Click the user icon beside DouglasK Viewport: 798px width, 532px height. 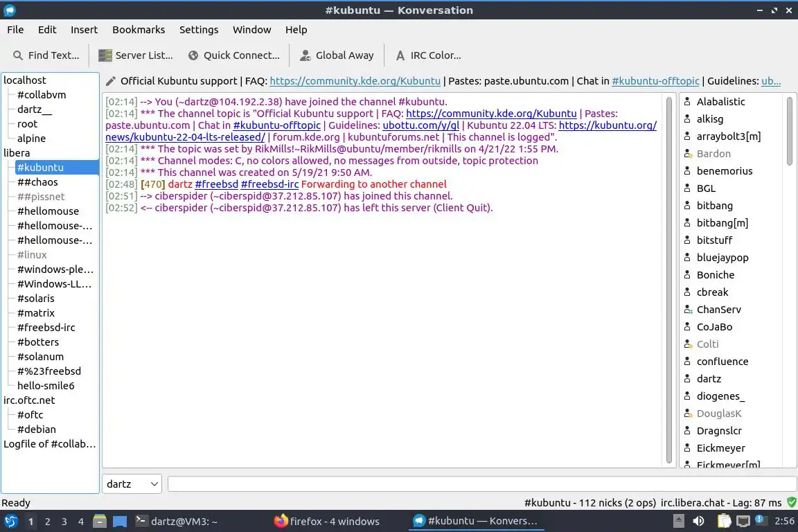click(x=688, y=414)
